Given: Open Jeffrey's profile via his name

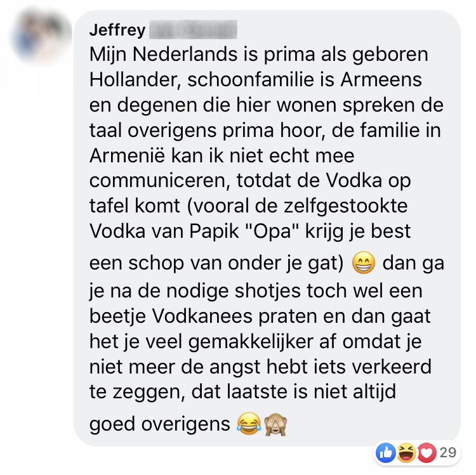Looking at the screenshot, I should pos(117,30).
